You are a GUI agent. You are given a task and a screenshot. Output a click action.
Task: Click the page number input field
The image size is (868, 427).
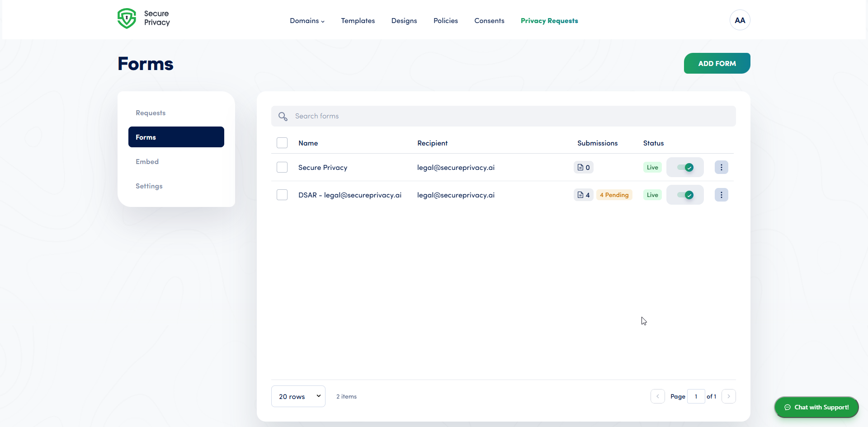[x=696, y=396]
